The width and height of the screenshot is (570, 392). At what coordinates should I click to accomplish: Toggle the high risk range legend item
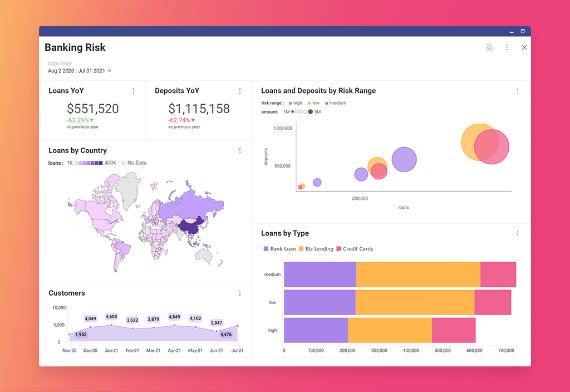[296, 103]
